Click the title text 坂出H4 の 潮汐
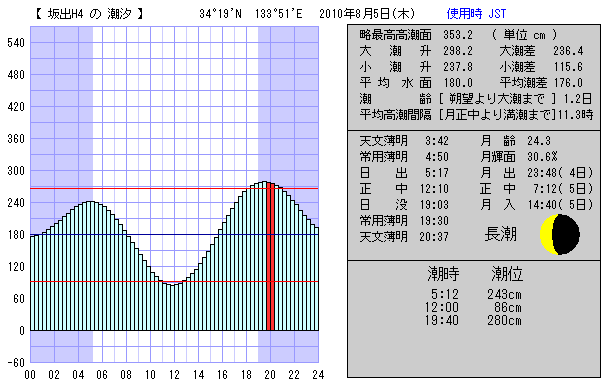Viewport: 610px width, 385px height. point(90,14)
